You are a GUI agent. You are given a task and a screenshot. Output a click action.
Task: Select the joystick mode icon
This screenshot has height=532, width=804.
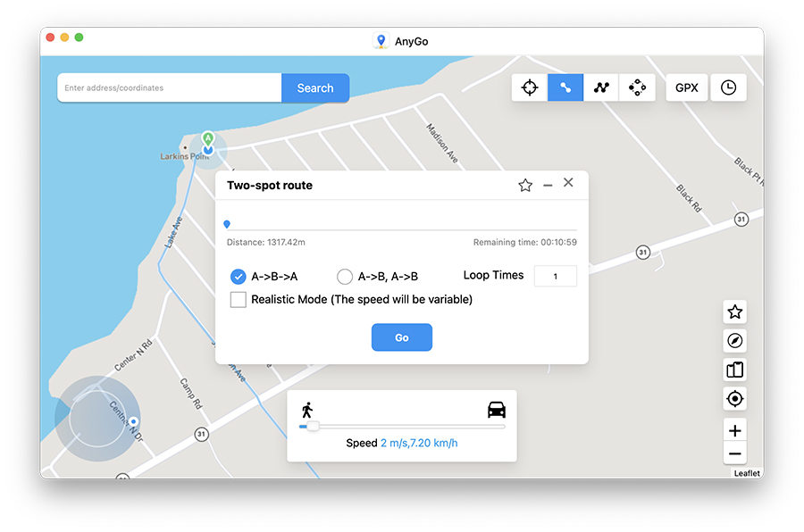click(x=637, y=87)
